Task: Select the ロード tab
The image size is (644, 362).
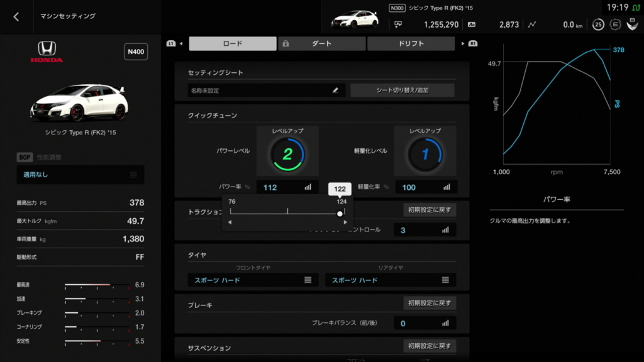Action: click(x=233, y=43)
